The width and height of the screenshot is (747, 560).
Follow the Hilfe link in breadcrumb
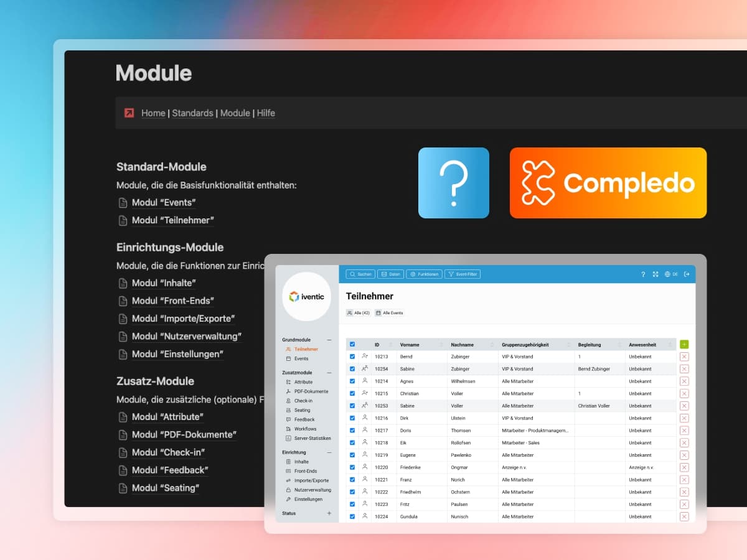point(266,113)
